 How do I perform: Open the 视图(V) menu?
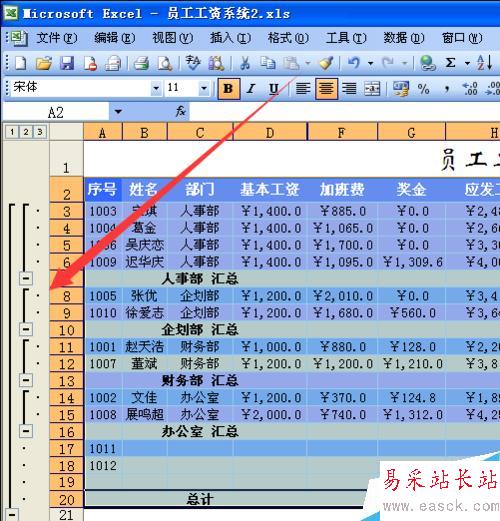click(x=173, y=38)
